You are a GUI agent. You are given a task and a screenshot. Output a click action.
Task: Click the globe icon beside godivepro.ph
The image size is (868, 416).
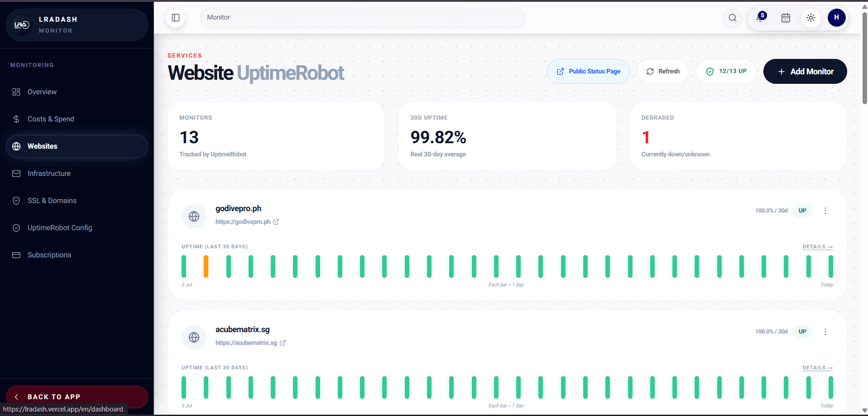pos(194,217)
